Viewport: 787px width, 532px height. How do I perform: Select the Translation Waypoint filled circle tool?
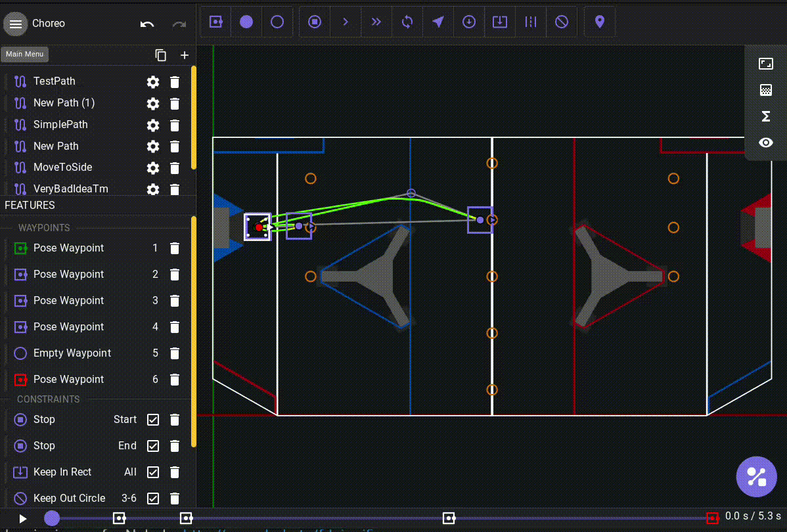246,22
